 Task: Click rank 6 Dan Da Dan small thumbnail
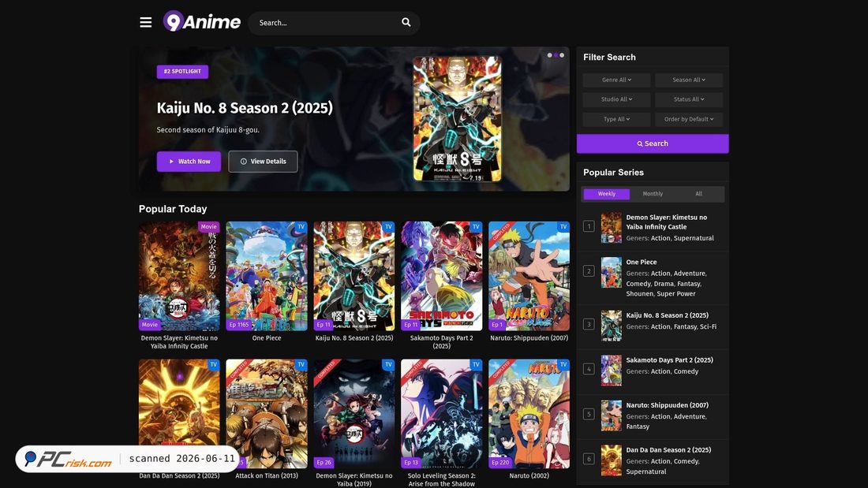(611, 460)
